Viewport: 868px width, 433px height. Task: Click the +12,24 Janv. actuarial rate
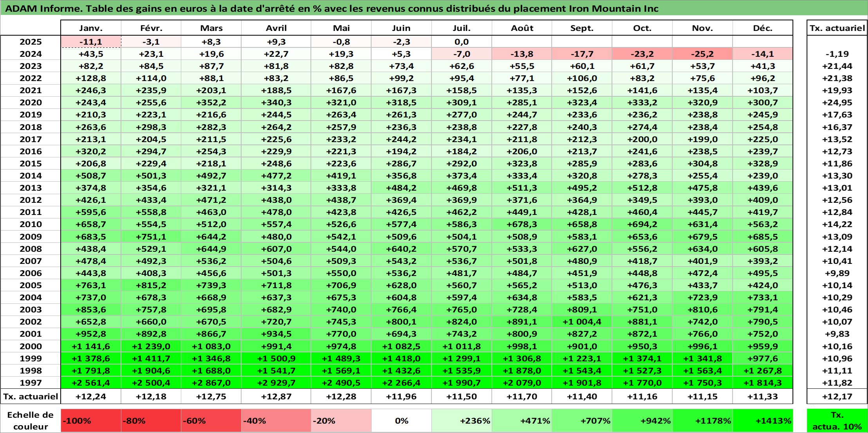(x=91, y=396)
